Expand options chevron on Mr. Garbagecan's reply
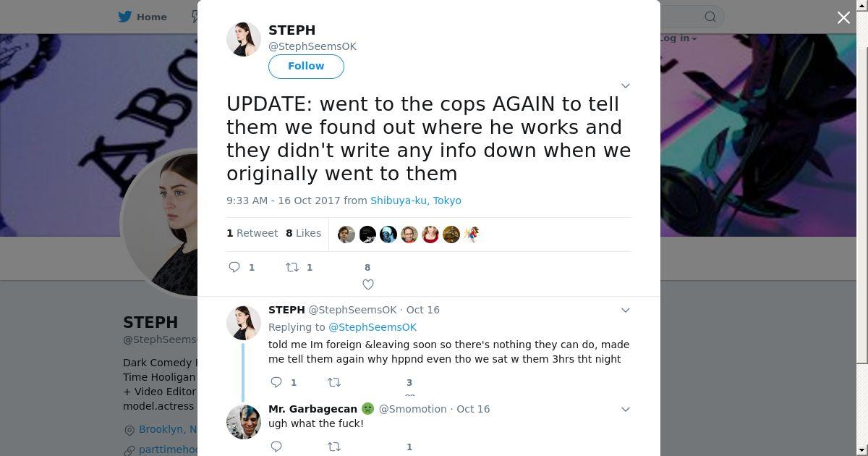Image resolution: width=868 pixels, height=456 pixels. coord(626,409)
